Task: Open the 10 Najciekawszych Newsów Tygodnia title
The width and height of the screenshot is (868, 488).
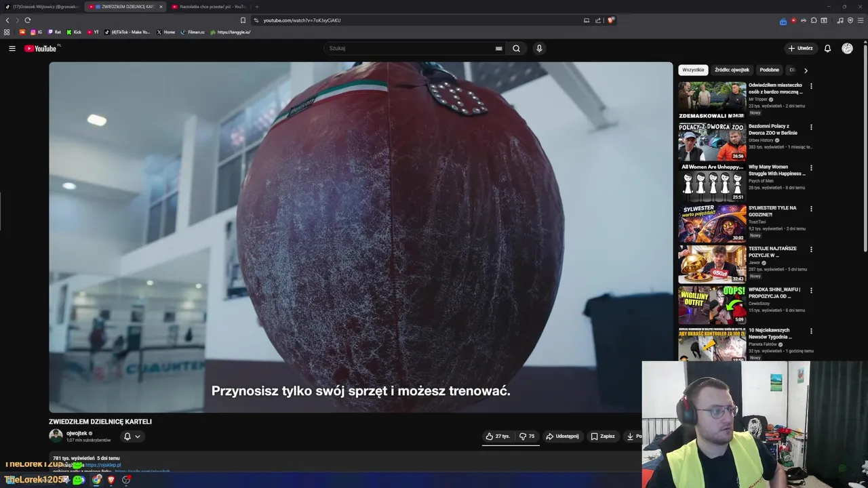Action: coord(771,333)
